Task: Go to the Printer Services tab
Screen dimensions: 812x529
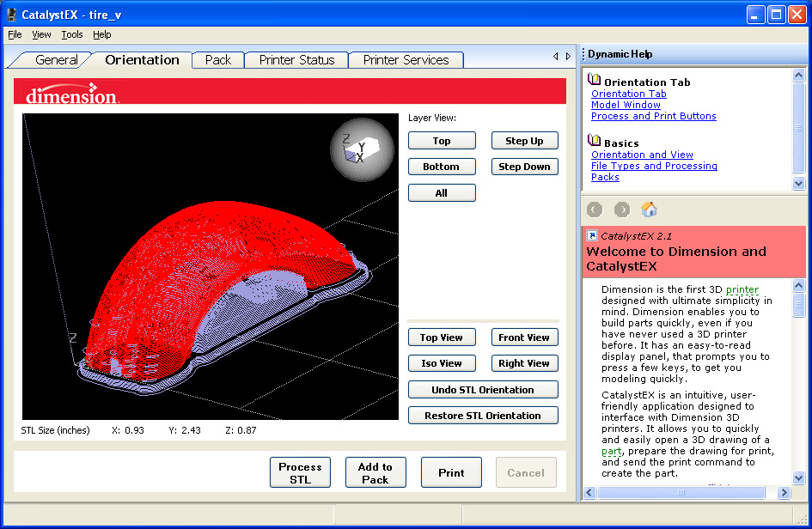Action: (406, 60)
